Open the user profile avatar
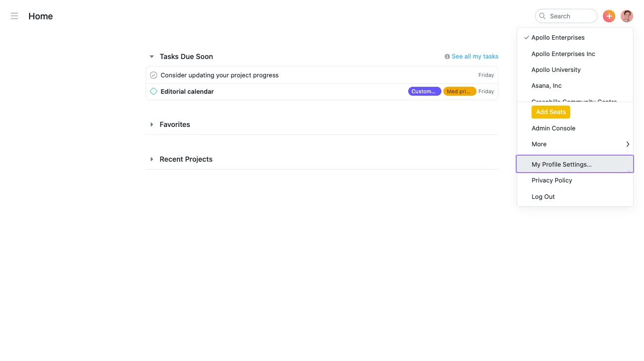This screenshot has height=361, width=644. [627, 16]
